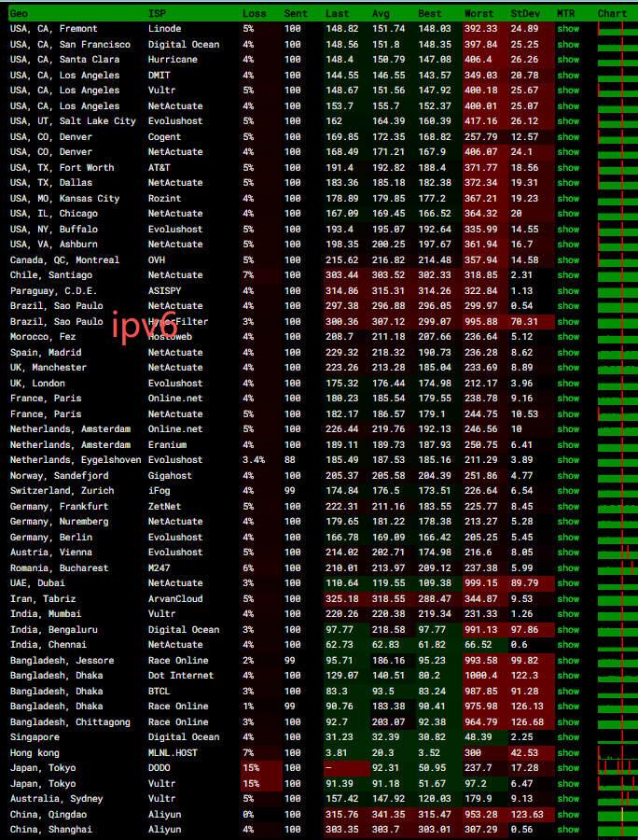638x840 pixels.
Task: Select Geo cell UK, Manchester
Action: pos(49,368)
